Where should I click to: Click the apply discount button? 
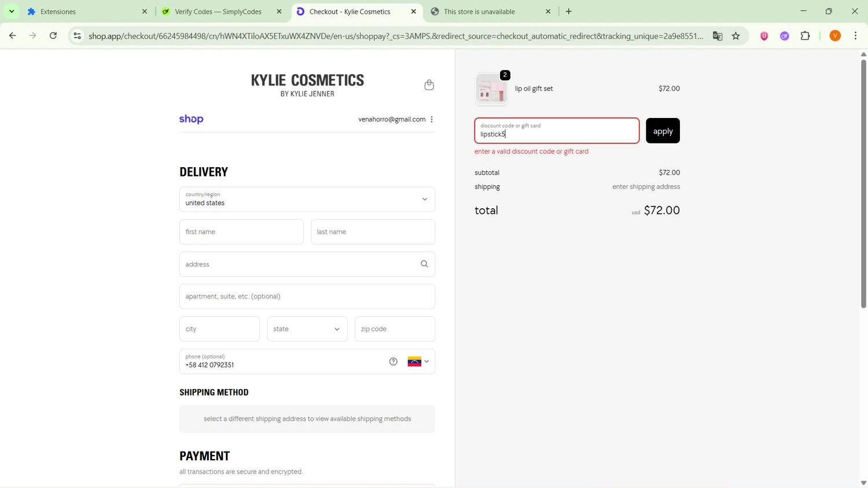pos(663,131)
